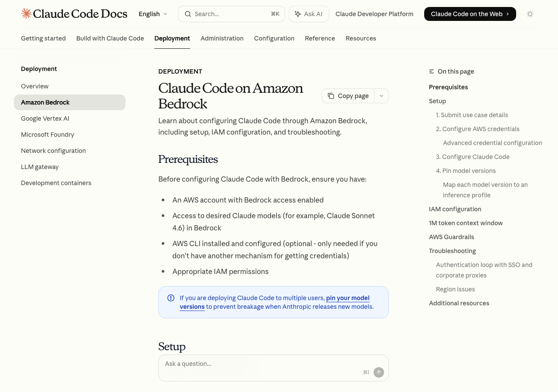Screen dimensions: 558x392
Task: Select Google Vertex AI in sidebar
Action: [45, 118]
